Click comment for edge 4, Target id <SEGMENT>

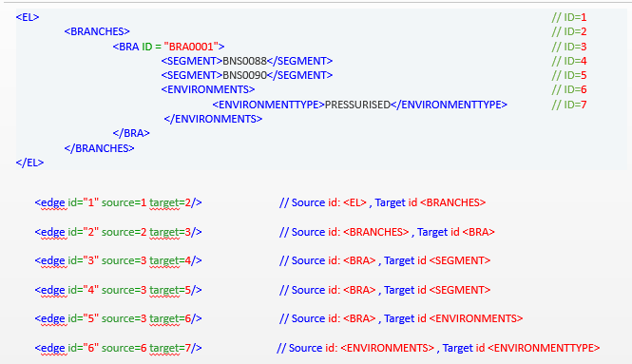point(385,290)
